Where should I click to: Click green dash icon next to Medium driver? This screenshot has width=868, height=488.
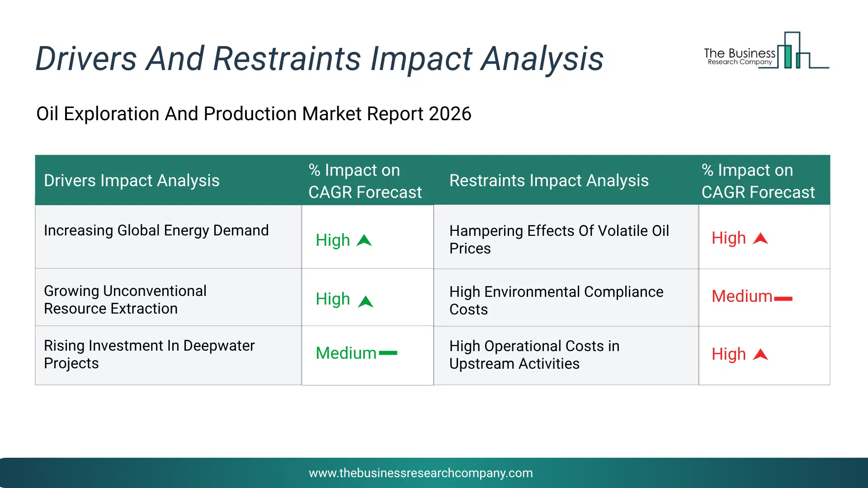click(x=388, y=353)
